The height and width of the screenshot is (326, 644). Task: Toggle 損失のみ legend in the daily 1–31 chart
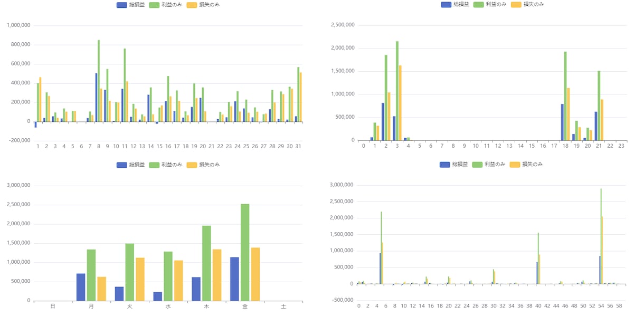203,5
